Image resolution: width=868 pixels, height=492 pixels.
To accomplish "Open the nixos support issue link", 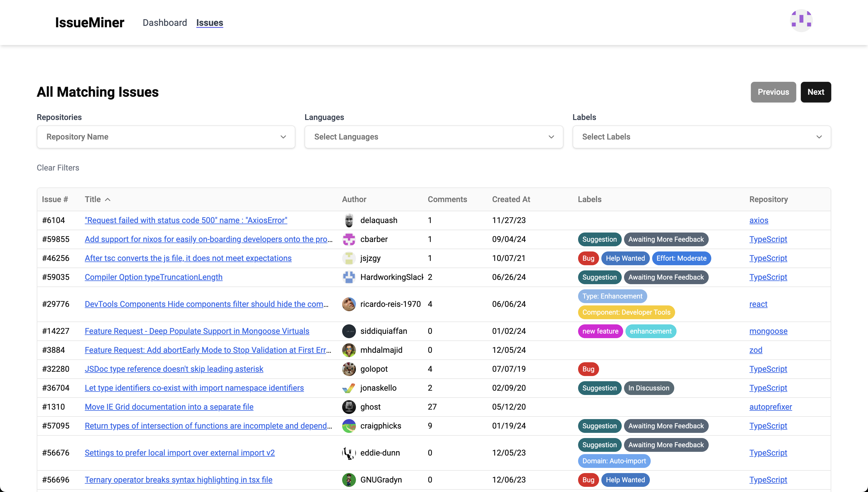I will [208, 239].
